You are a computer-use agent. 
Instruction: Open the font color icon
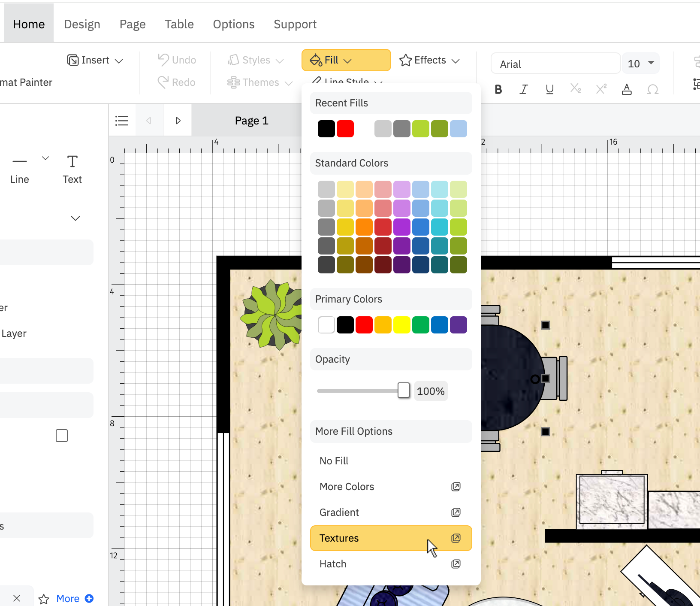click(x=627, y=89)
